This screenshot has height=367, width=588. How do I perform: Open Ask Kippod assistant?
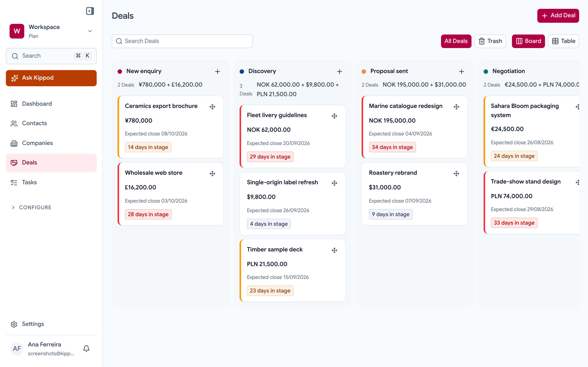(51, 78)
